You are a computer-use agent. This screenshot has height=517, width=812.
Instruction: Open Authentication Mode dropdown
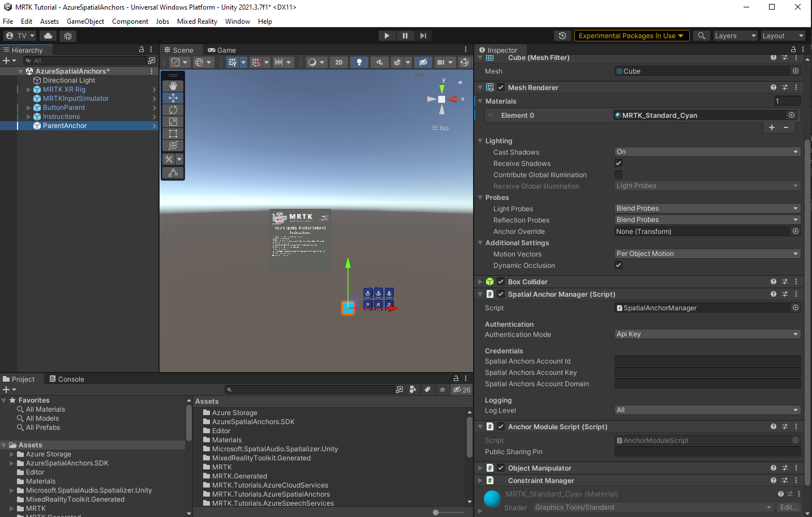tap(707, 334)
